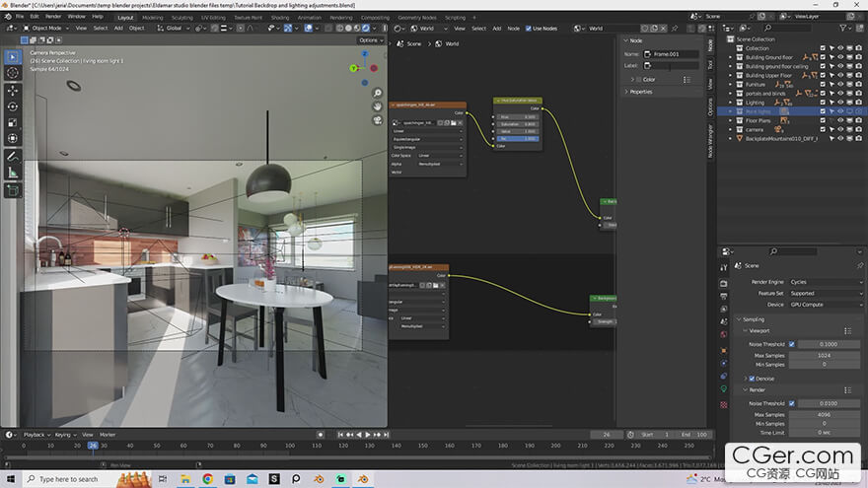Adjust Viewport Max Samples 1024 field
Viewport: 868px width, 488px height.
tap(824, 356)
